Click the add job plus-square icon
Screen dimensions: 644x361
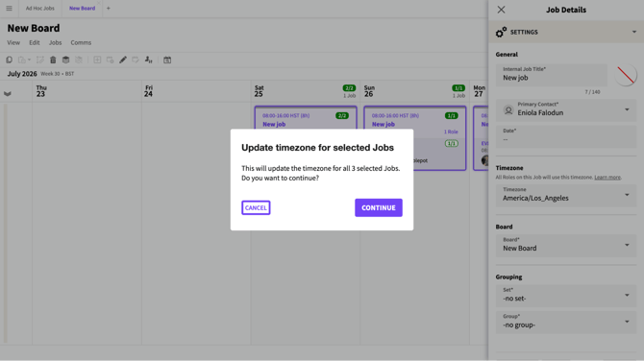click(x=97, y=60)
